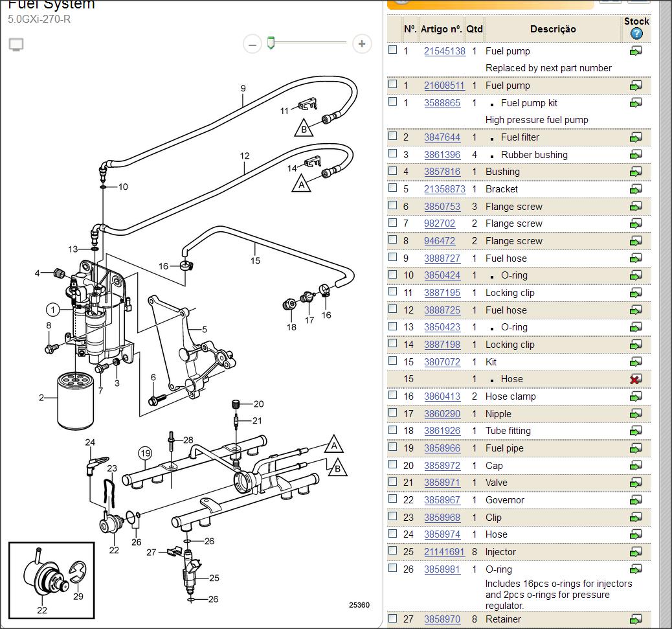Click the Qtd column header
This screenshot has width=672, height=629.
pos(475,29)
